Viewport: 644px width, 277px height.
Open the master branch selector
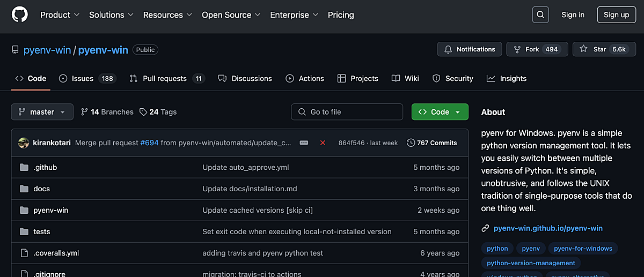click(x=42, y=112)
